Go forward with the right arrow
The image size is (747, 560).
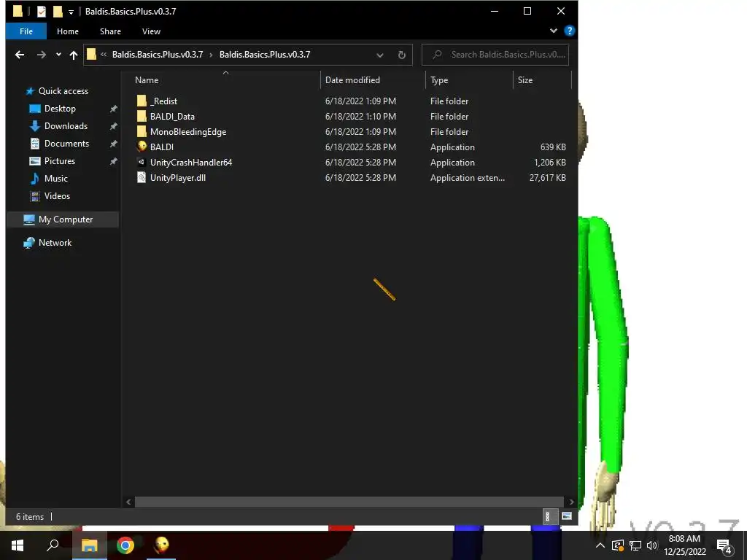click(x=42, y=55)
